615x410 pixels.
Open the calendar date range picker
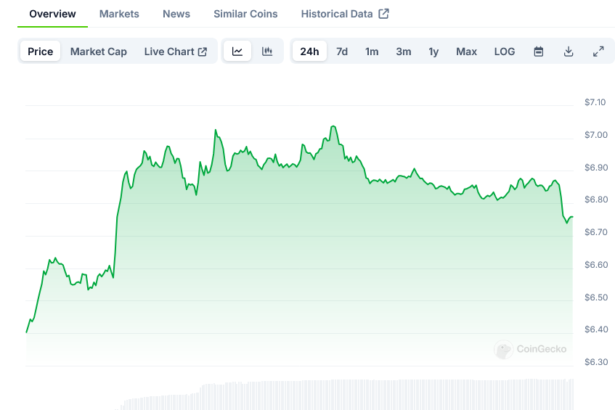[x=538, y=51]
